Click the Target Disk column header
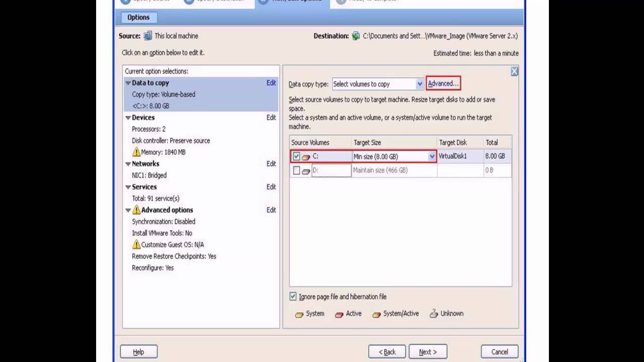The width and height of the screenshot is (644, 362). tap(460, 143)
